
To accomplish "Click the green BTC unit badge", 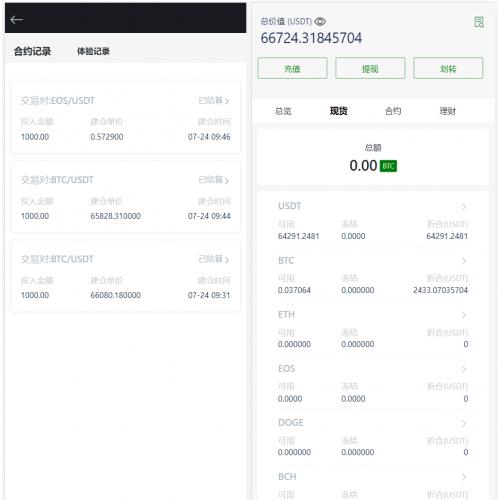I will coord(388,166).
